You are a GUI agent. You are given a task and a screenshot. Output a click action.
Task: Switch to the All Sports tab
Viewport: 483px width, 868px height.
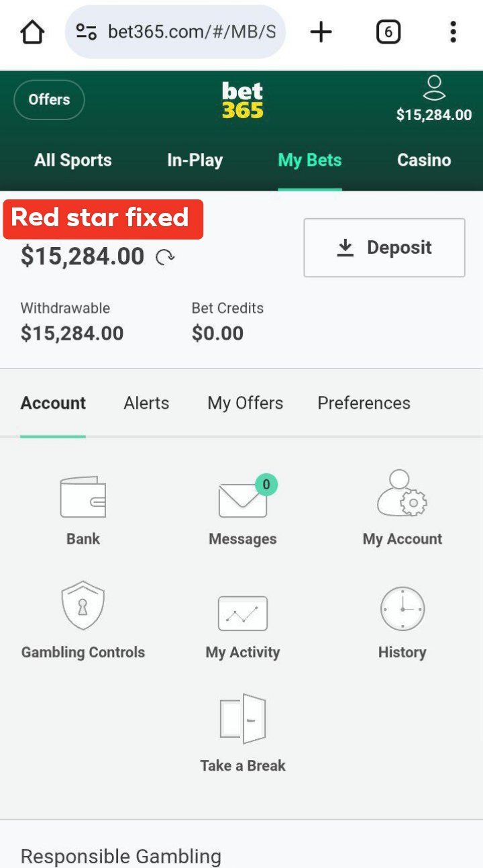point(73,160)
